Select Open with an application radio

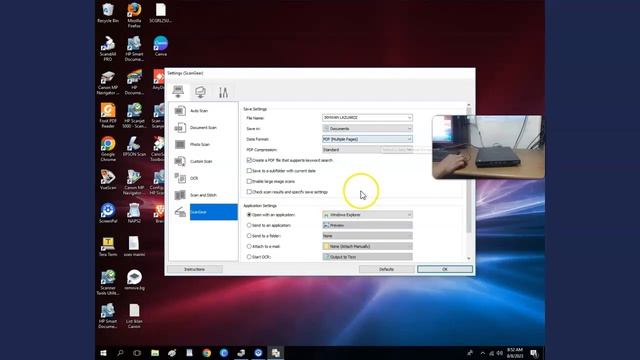[x=249, y=215]
